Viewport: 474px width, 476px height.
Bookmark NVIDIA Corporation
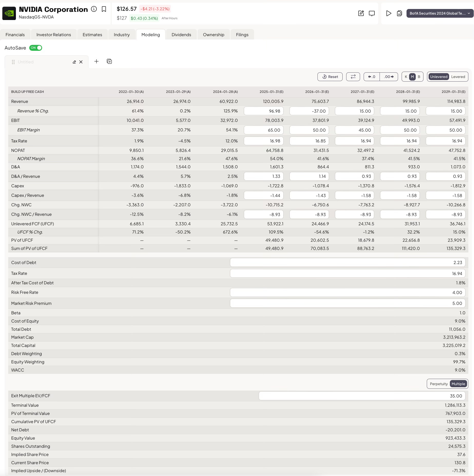coord(104,9)
